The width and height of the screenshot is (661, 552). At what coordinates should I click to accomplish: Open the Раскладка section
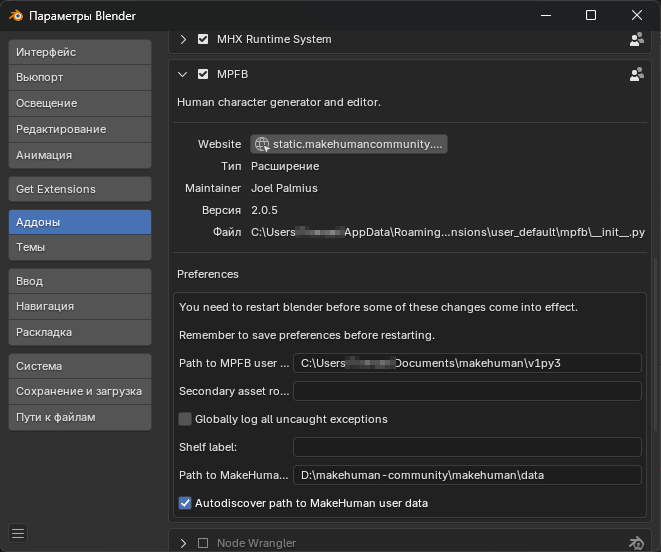[x=80, y=332]
